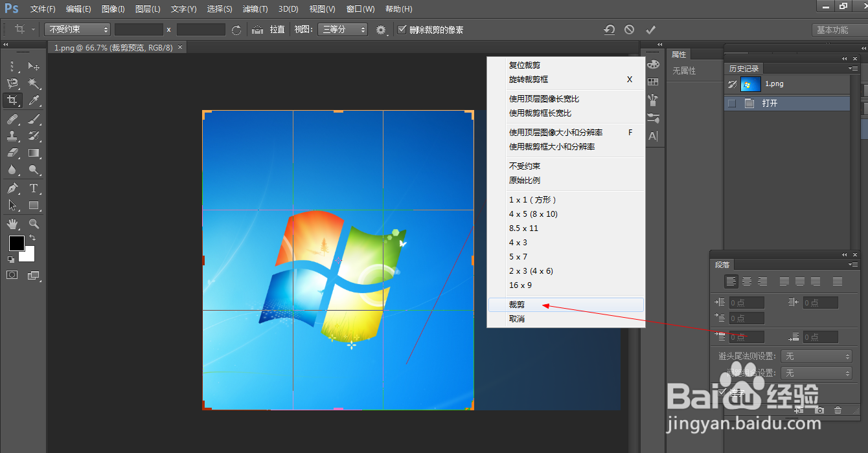The width and height of the screenshot is (868, 453).
Task: Choose Crop from the context menu
Action: [566, 305]
